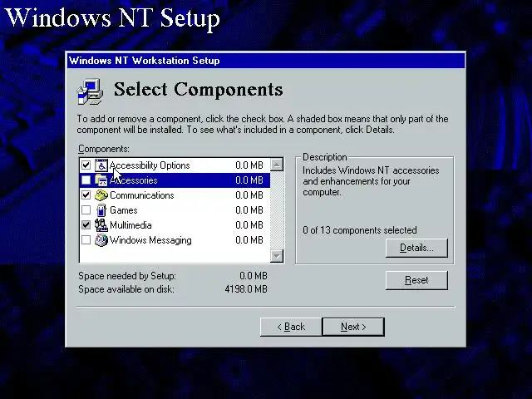Select the Multimedia row label
532x399 pixels.
coord(131,225)
